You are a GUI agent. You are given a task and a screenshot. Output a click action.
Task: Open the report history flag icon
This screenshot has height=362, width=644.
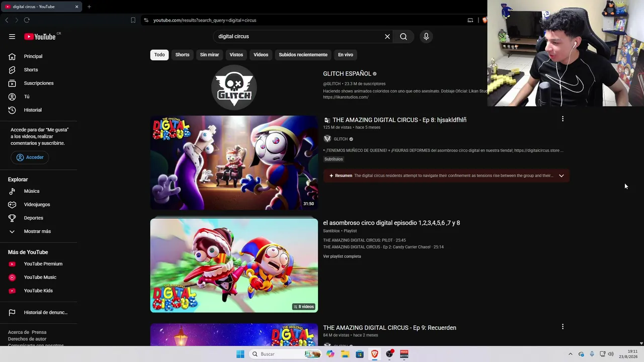12,313
